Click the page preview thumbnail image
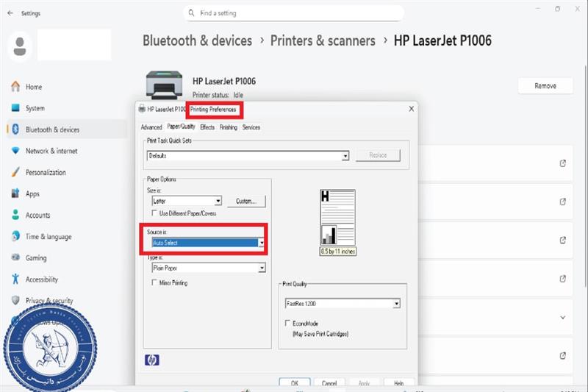This screenshot has height=392, width=588. 337,217
